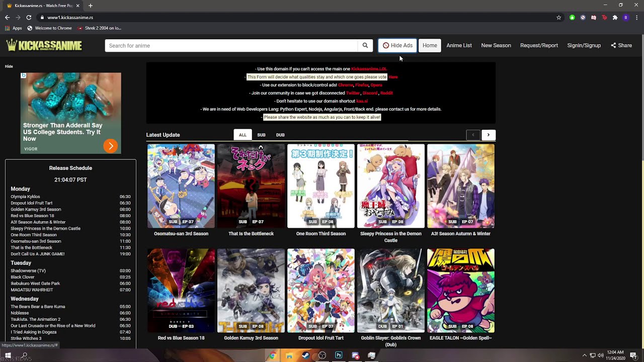Image resolution: width=644 pixels, height=362 pixels.
Task: Hide the left sidebar ad with Hide
Action: click(9, 66)
